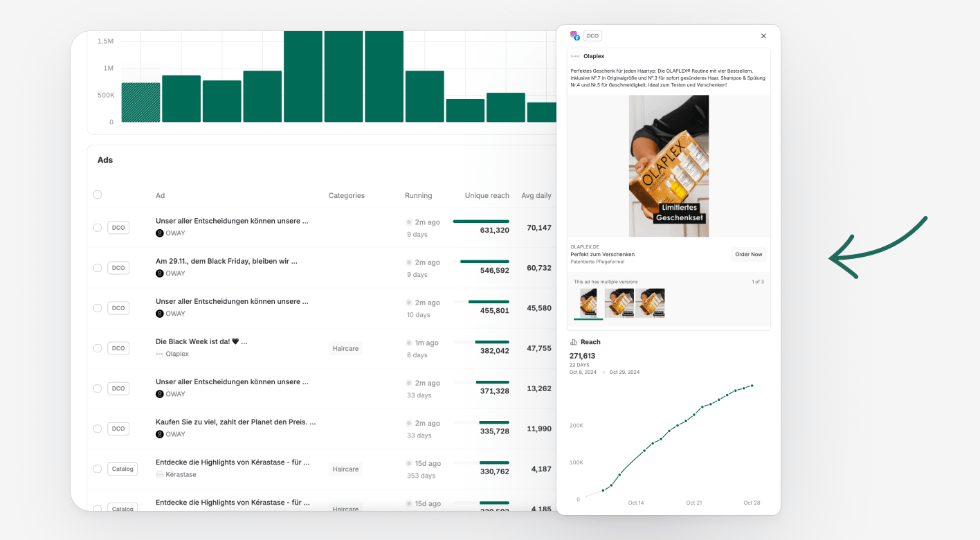This screenshot has width=980, height=540.
Task: Click the reach progress bar for 546,592
Action: coord(481,262)
